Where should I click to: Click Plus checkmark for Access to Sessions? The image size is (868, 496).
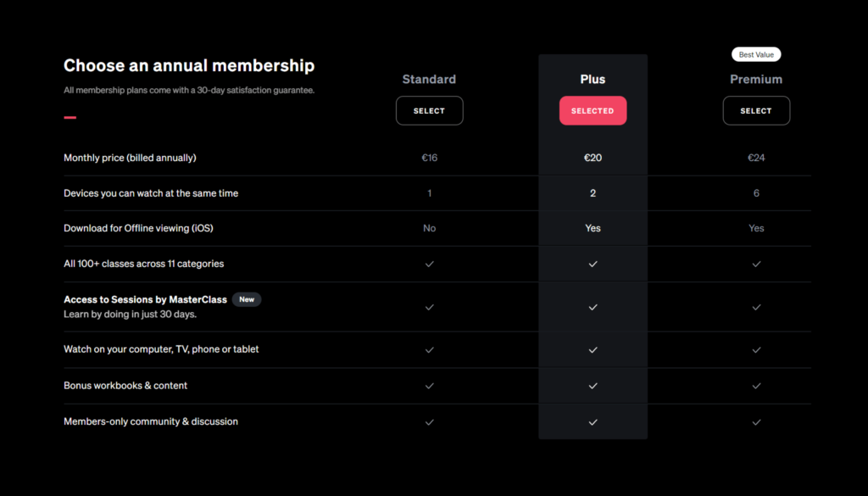coord(593,307)
